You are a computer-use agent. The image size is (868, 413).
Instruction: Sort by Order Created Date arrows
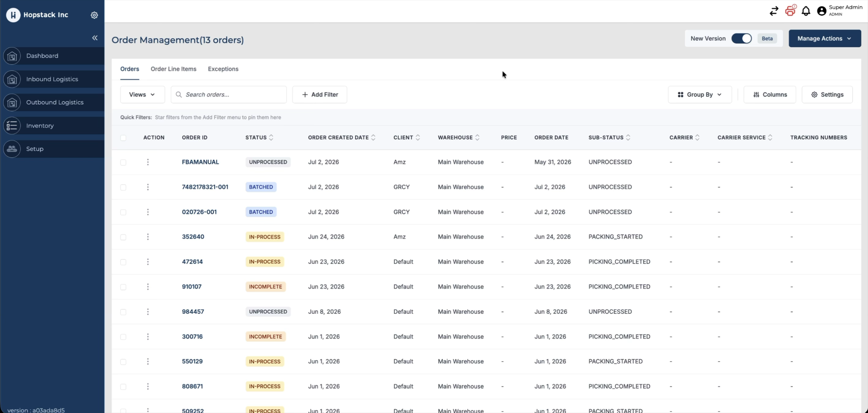(373, 138)
